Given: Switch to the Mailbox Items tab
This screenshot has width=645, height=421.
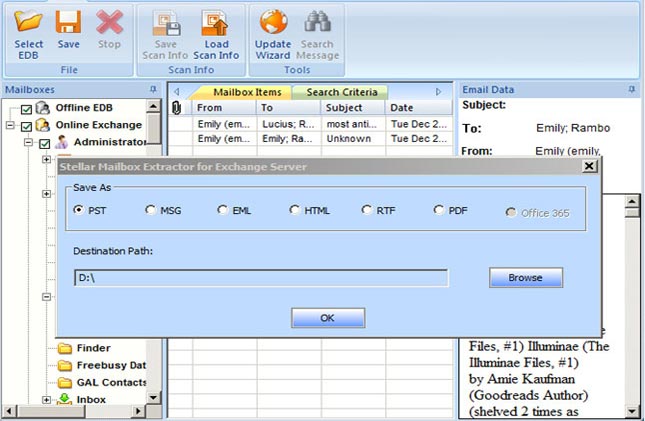Looking at the screenshot, I should 247,92.
